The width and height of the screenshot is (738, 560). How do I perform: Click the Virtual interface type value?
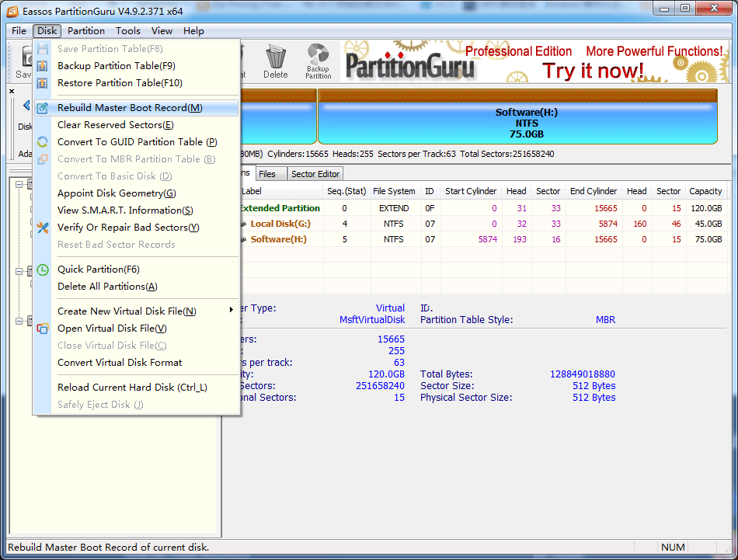[390, 308]
